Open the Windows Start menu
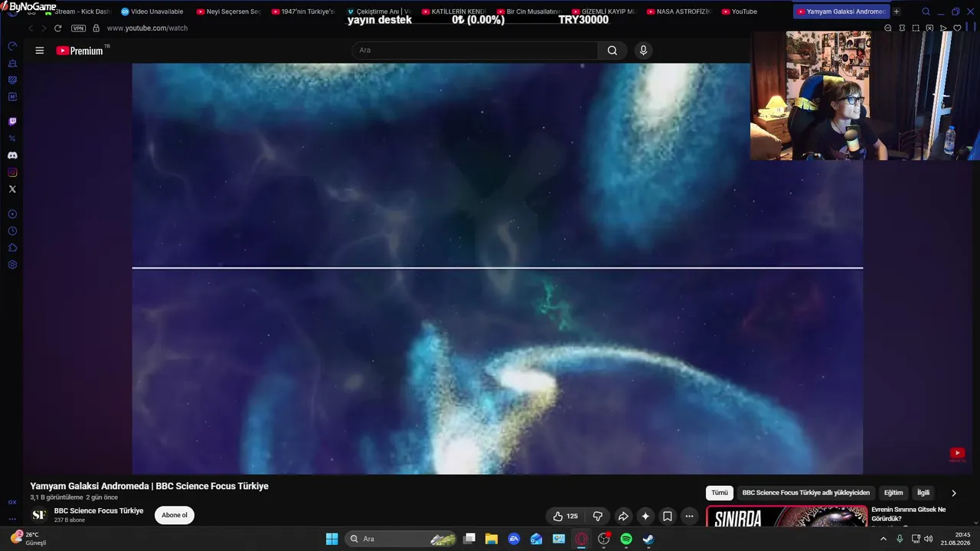Image resolution: width=980 pixels, height=551 pixels. (x=332, y=539)
